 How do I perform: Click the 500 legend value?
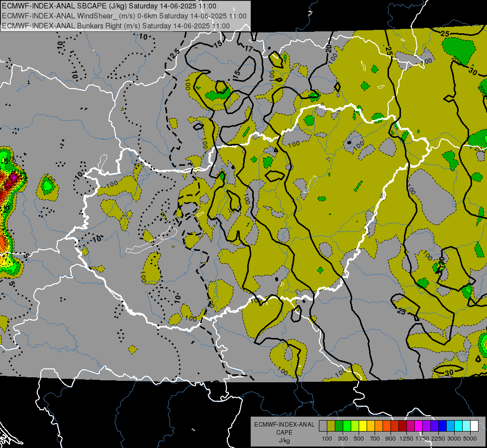359,439
